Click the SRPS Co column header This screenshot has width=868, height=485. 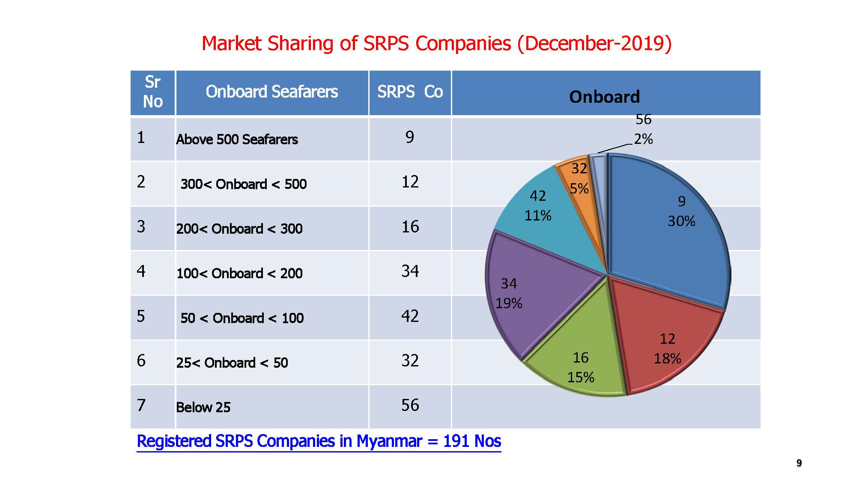coord(410,92)
